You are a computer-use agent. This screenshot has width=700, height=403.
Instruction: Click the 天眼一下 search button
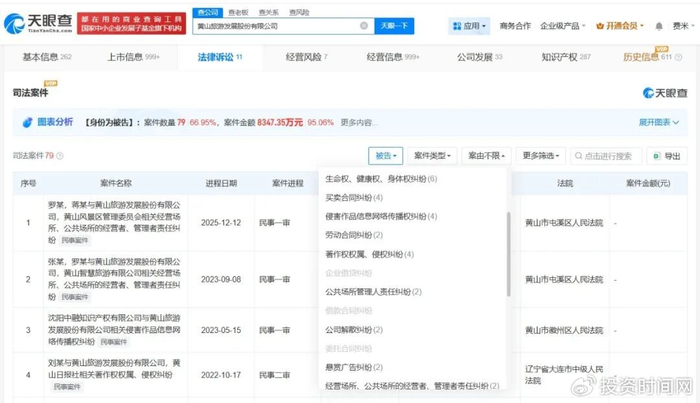pos(395,26)
